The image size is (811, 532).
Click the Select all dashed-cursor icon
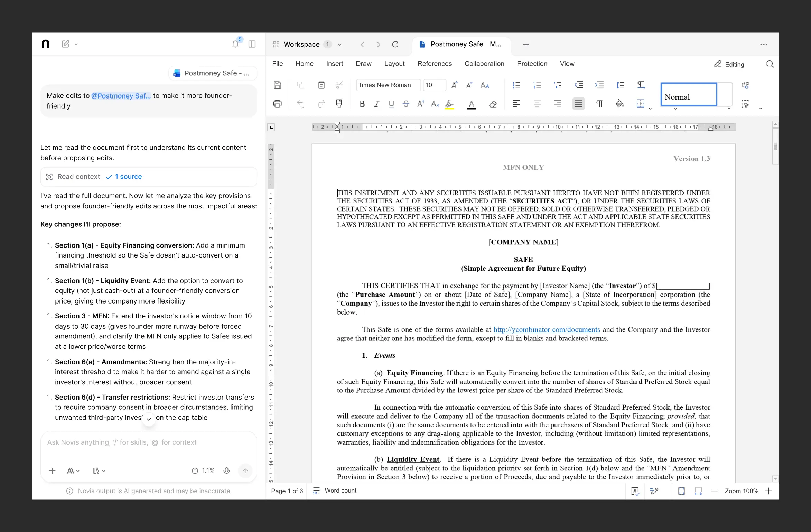click(x=745, y=104)
